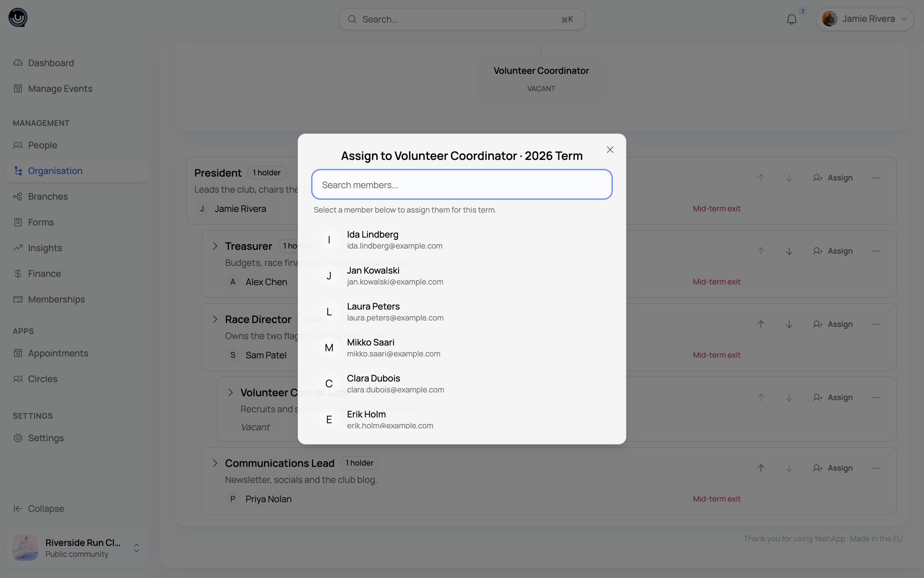Navigate to Finance
Image resolution: width=924 pixels, height=578 pixels.
(x=77, y=273)
